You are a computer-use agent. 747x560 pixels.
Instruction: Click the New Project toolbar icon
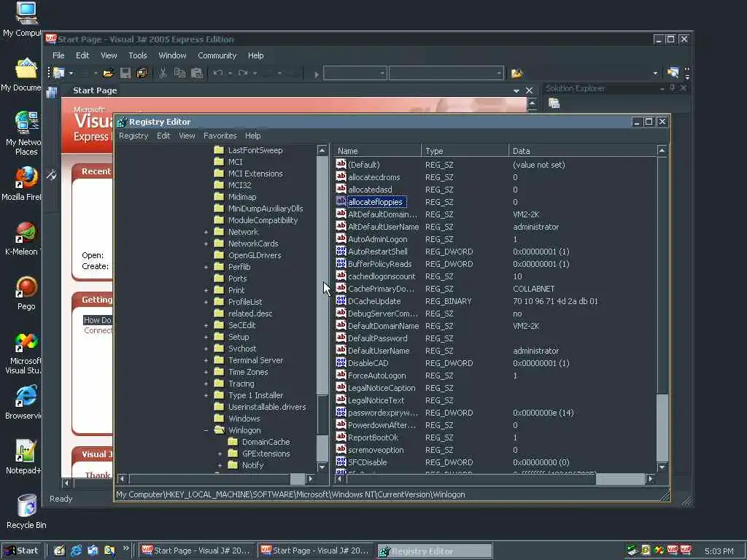tap(59, 73)
